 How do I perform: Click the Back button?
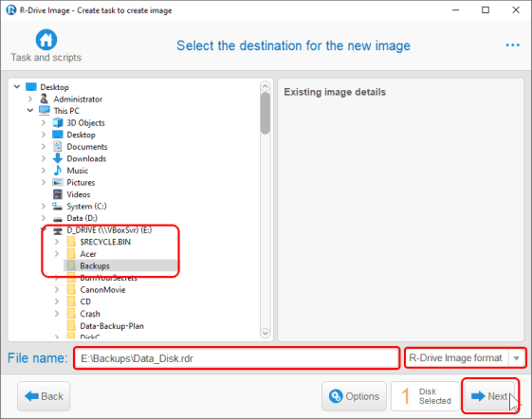[x=44, y=396]
